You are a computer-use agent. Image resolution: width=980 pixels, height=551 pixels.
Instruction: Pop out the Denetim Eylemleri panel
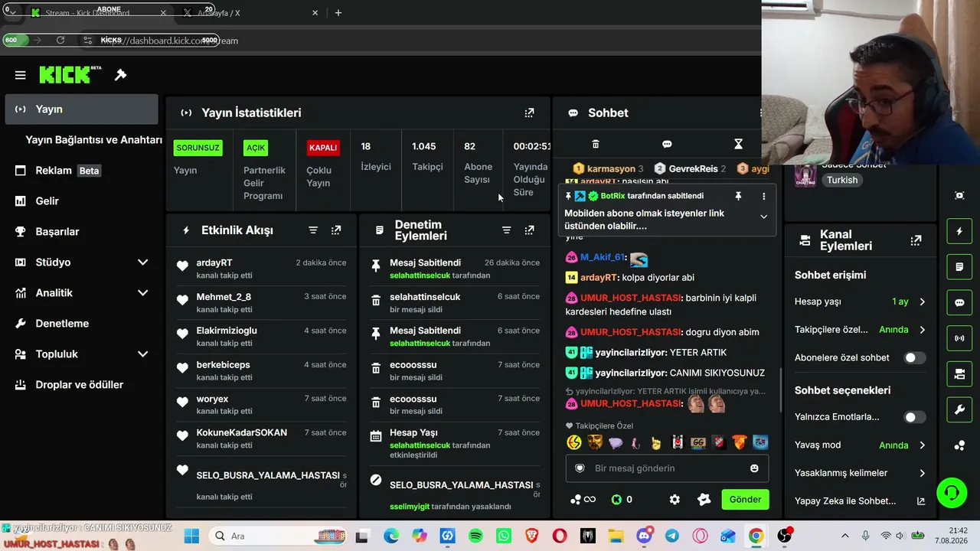[x=529, y=230]
